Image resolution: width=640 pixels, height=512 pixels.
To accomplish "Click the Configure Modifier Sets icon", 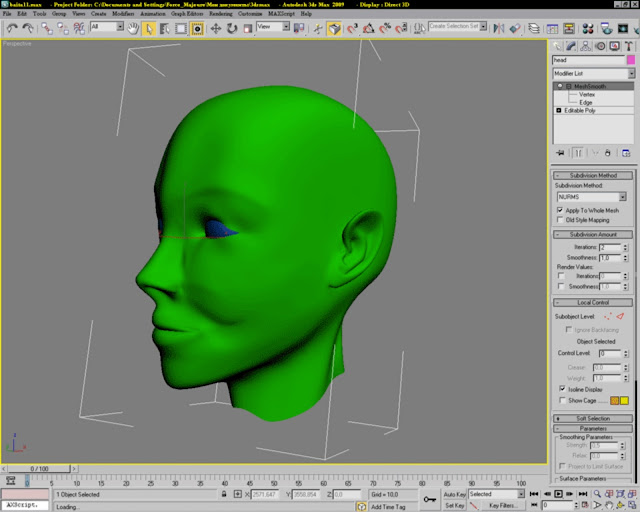I will 626,153.
